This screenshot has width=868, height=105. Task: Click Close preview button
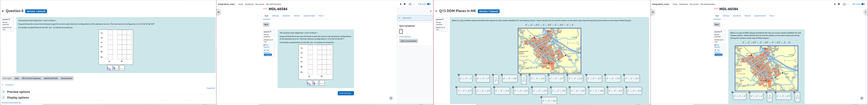point(66,78)
